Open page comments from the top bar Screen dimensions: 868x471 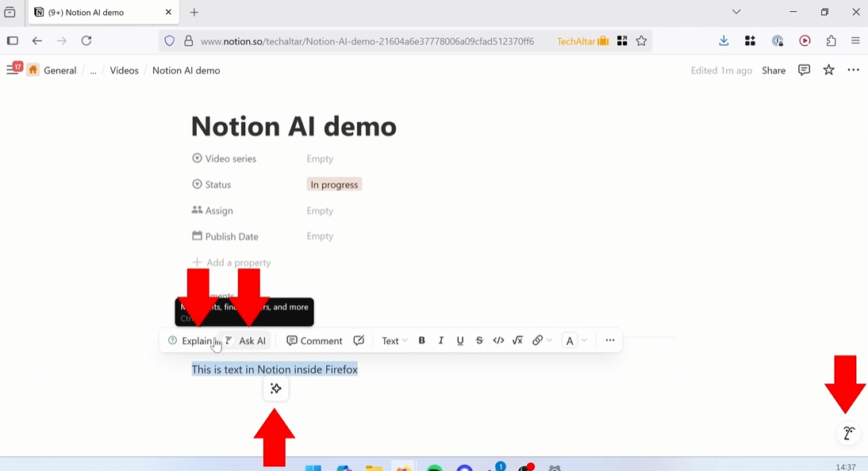pos(804,71)
